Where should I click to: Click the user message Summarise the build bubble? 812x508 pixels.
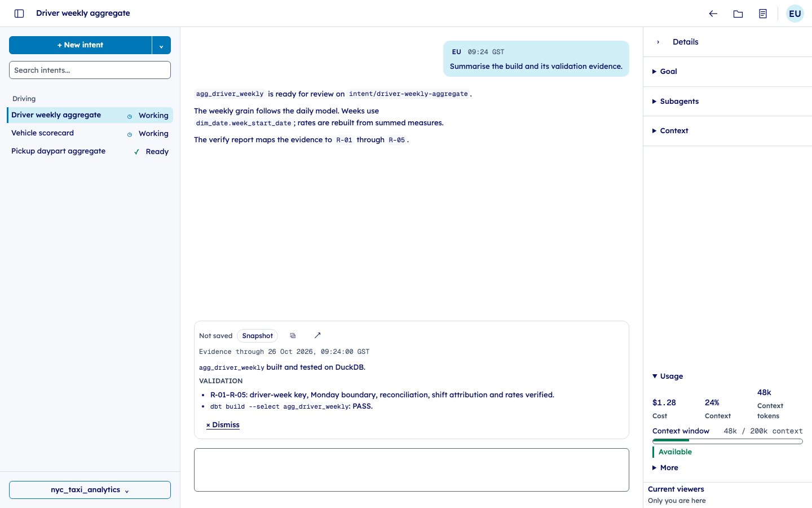[536, 59]
